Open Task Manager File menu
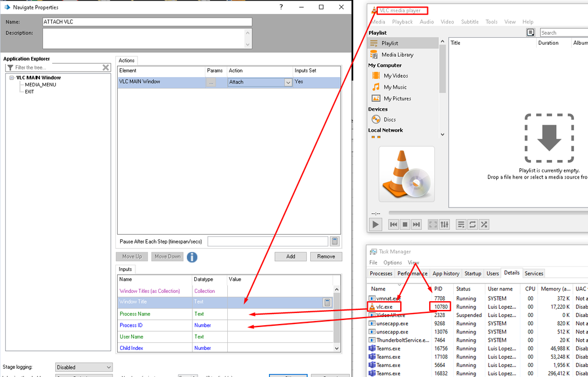Viewport: 588px width, 377px height. point(373,263)
